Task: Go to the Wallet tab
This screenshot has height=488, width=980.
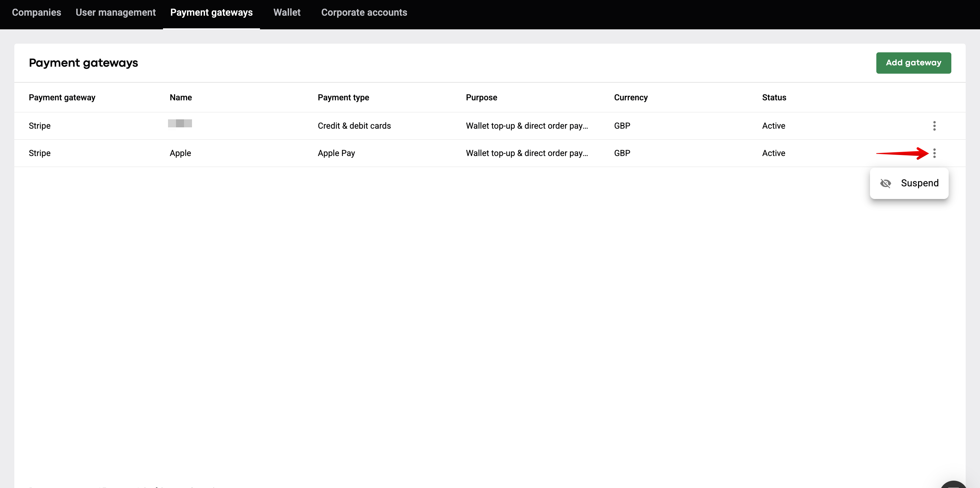Action: click(x=287, y=13)
